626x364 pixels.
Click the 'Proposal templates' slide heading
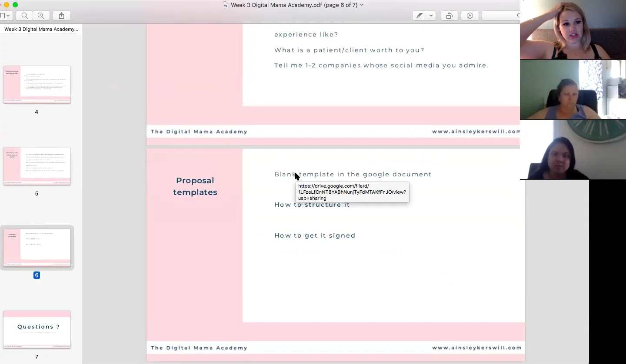pyautogui.click(x=195, y=186)
